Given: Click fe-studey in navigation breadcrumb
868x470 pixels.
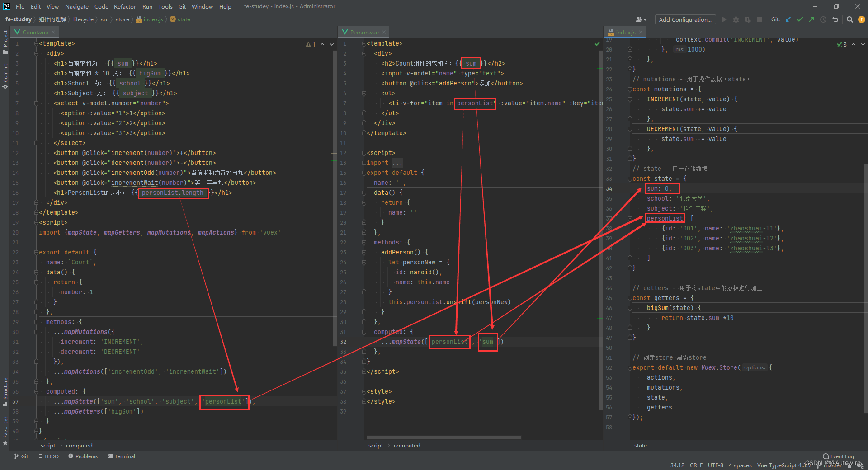Looking at the screenshot, I should [19, 19].
